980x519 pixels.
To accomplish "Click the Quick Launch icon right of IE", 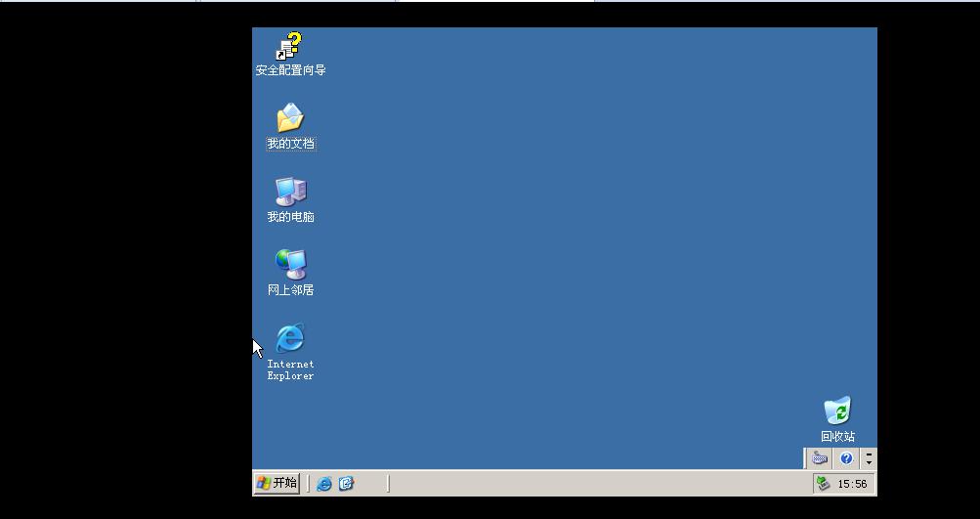I will coord(346,484).
